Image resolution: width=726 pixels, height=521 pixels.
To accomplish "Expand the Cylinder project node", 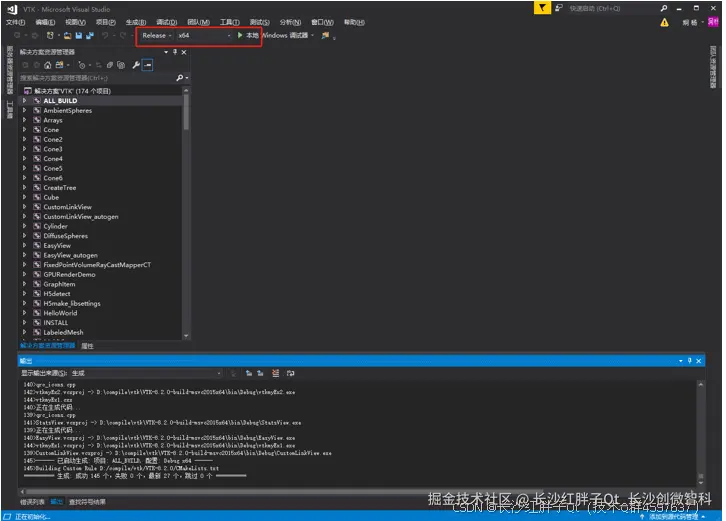I will 25,226.
